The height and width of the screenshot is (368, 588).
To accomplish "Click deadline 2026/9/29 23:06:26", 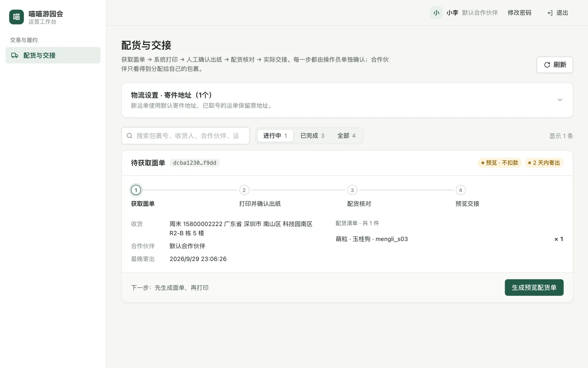I will [x=198, y=259].
